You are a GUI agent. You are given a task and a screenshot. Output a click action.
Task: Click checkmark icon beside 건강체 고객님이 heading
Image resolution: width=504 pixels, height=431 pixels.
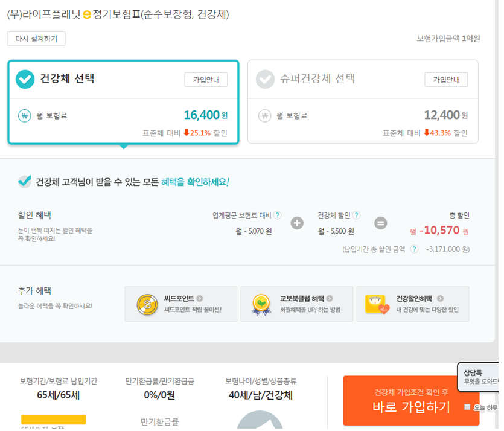pyautogui.click(x=24, y=182)
